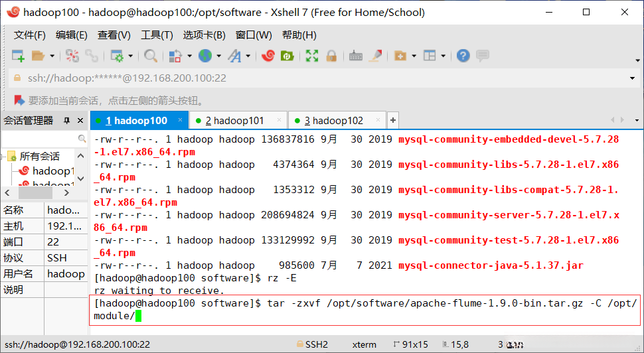
Task: Toggle full screen with the green arrows icon
Action: [x=312, y=56]
